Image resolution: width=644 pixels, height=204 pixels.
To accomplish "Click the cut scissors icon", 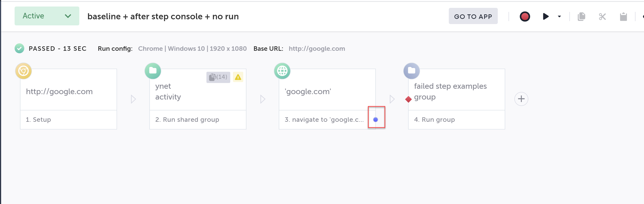I will (x=602, y=16).
